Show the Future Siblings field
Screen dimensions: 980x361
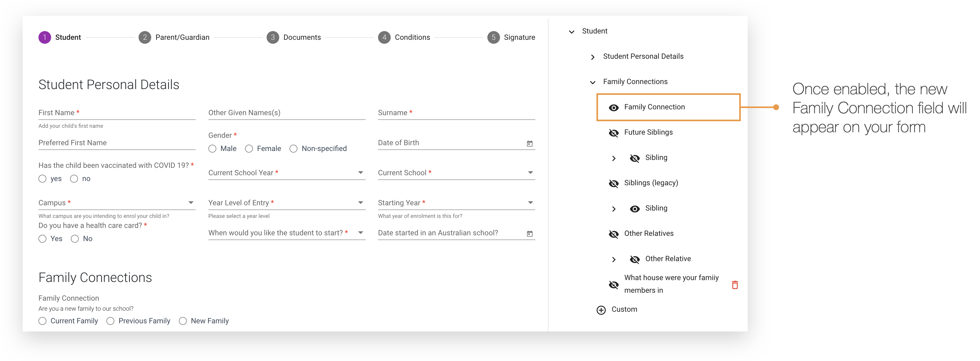point(614,133)
